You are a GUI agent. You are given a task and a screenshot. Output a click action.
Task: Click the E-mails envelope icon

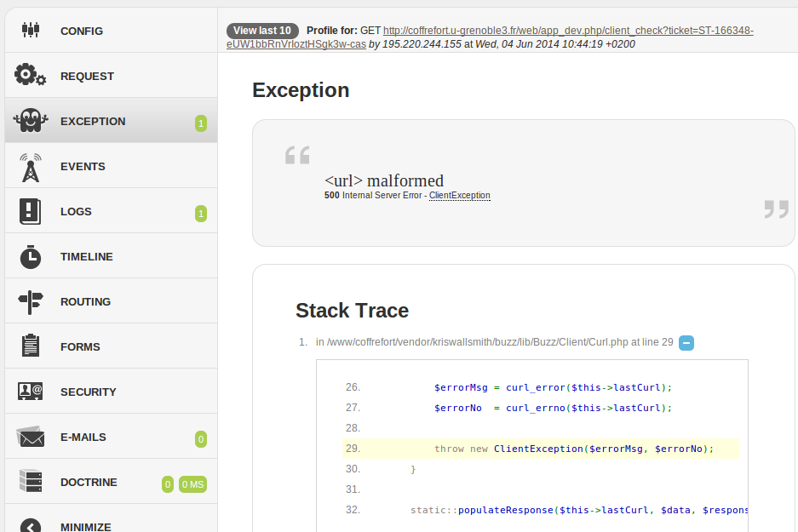pos(31,437)
